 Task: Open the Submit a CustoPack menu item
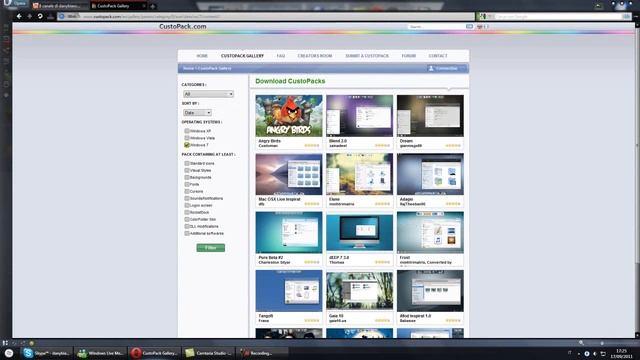367,56
